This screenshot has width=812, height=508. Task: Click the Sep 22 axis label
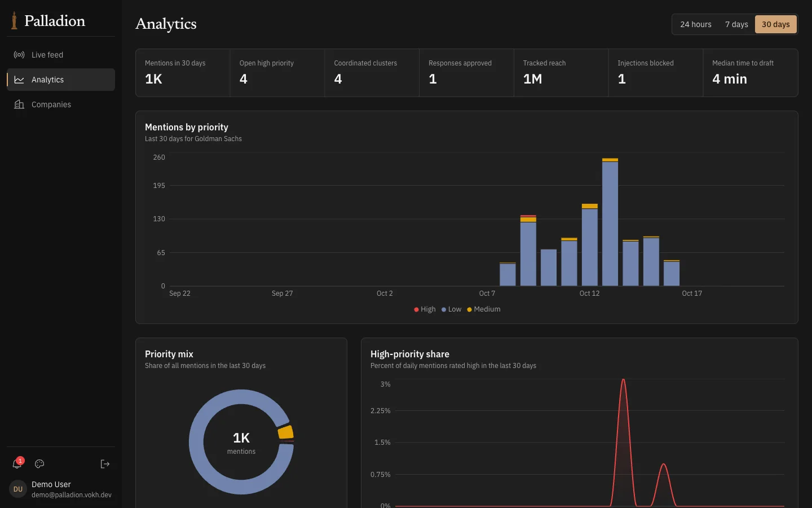[180, 294]
